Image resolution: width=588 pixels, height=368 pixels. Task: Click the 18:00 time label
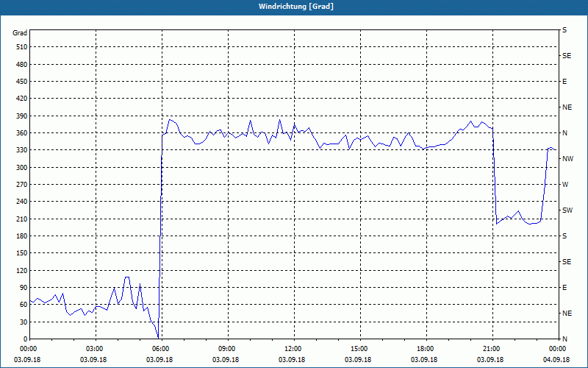coord(425,349)
